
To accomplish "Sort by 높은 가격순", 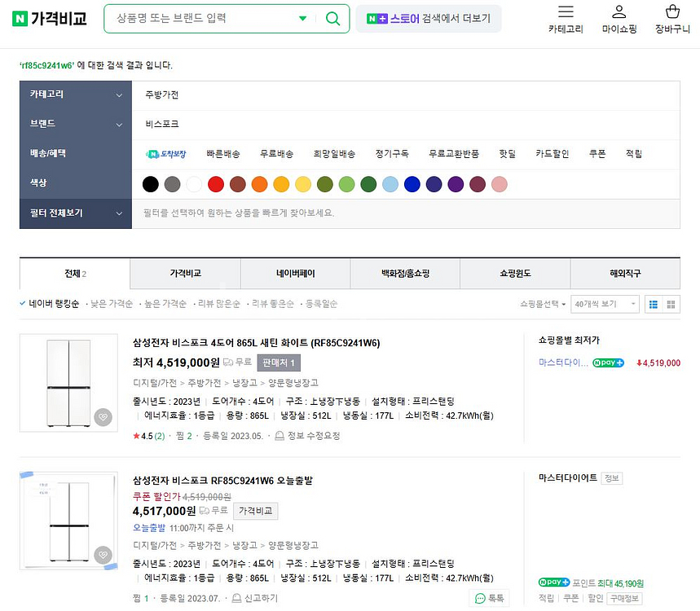I will [165, 304].
